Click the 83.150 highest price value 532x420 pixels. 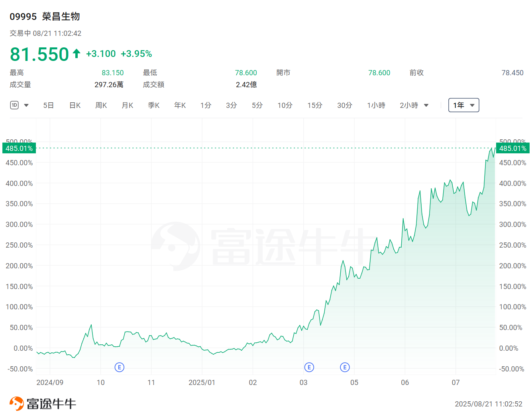click(113, 72)
